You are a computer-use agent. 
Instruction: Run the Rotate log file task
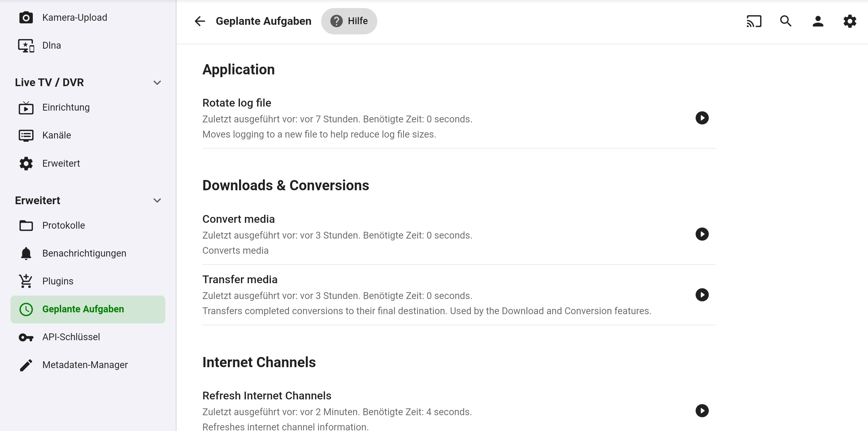[702, 118]
